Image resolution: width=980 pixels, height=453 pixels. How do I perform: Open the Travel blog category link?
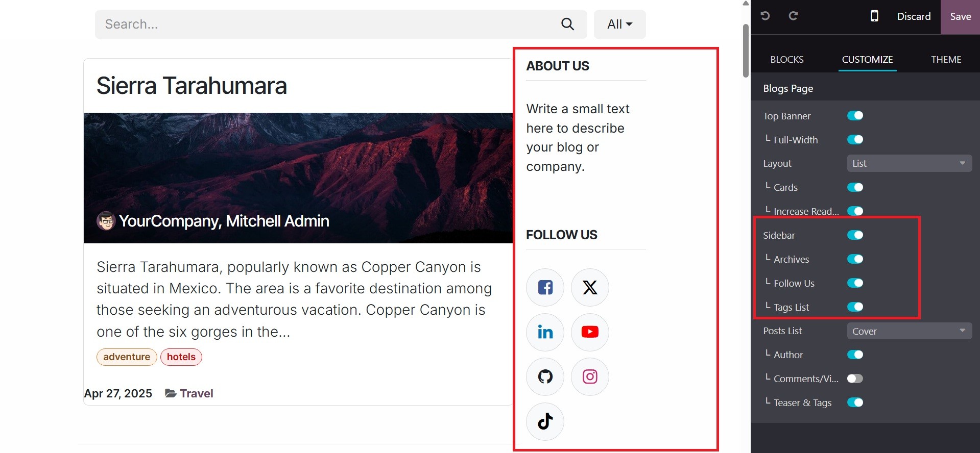tap(196, 393)
